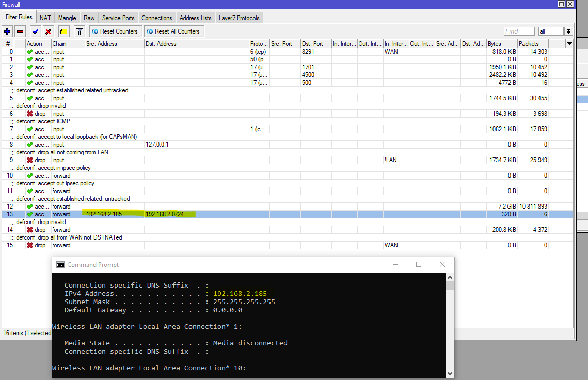Minimize the Command Prompt window
The image size is (588, 380).
(x=395, y=264)
